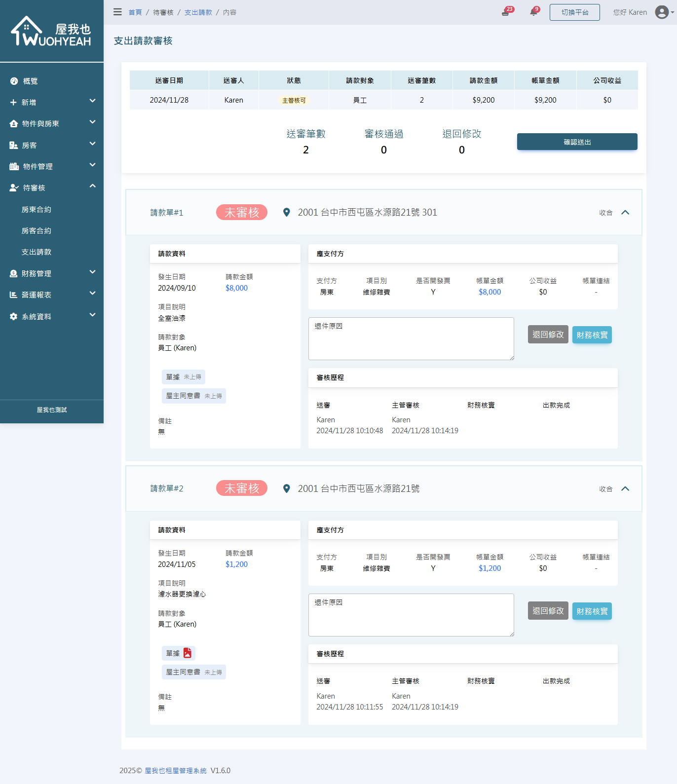Click 財務核實 button for request #1

click(x=592, y=335)
